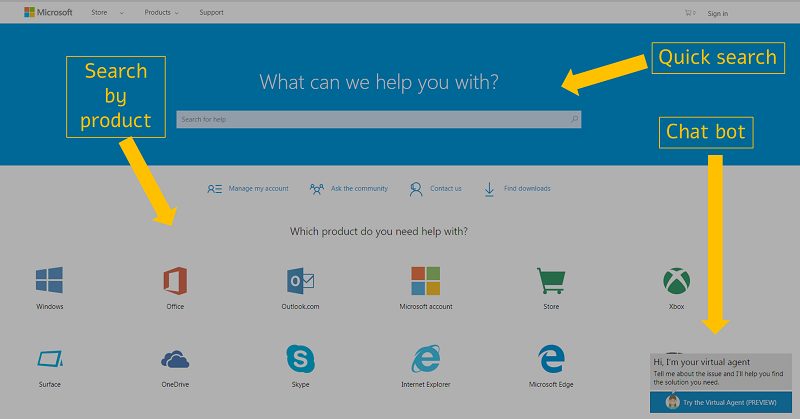This screenshot has width=800, height=419.
Task: Click the Office label text
Action: tap(175, 307)
